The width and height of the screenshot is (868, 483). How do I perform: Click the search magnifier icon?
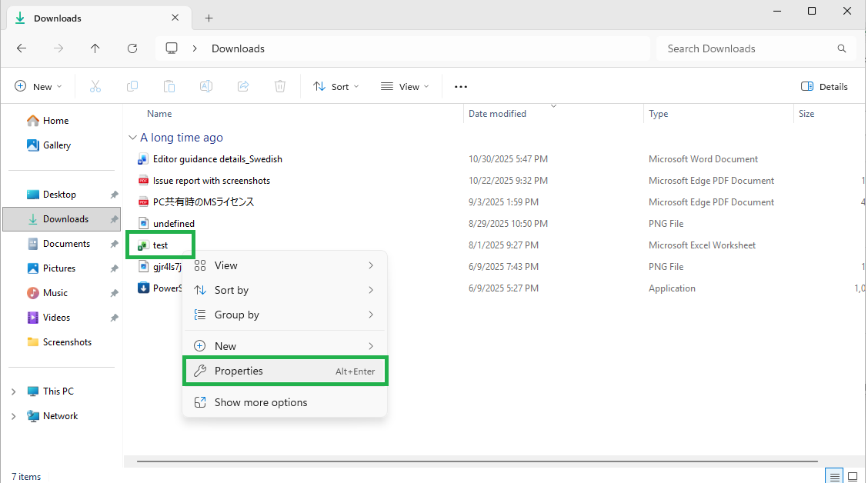[x=841, y=48]
